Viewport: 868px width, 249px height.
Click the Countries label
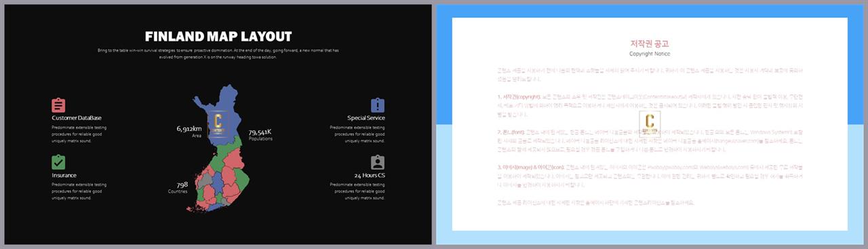point(178,191)
